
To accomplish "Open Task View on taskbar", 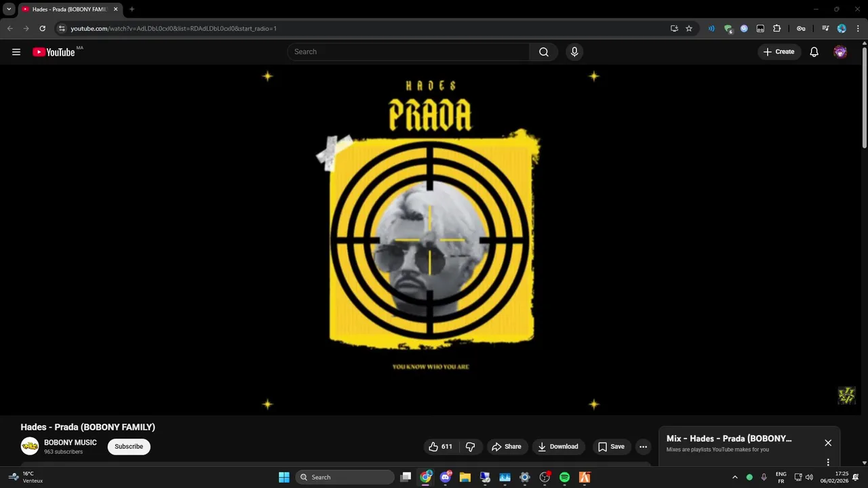I will (x=406, y=477).
